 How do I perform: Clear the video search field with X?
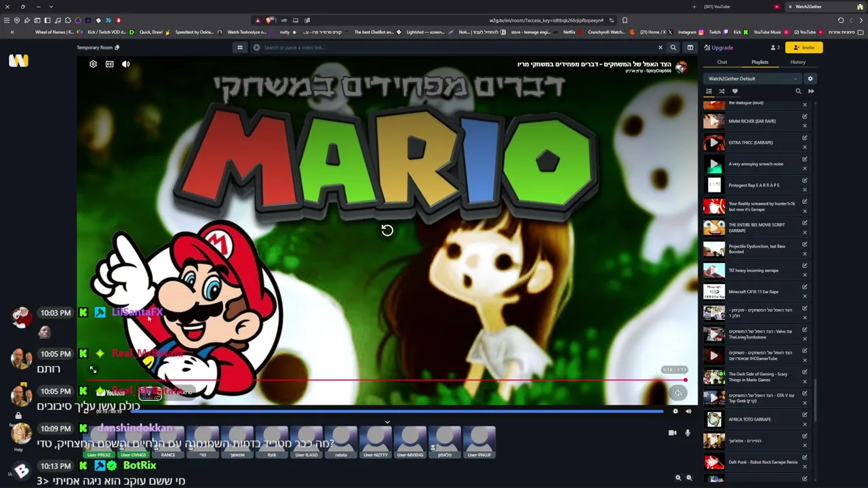pyautogui.click(x=660, y=47)
